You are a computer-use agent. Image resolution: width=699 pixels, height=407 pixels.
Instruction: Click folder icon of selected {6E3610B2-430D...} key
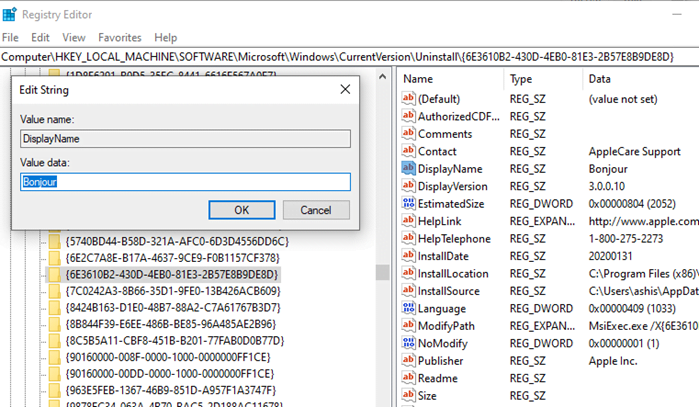(x=54, y=275)
